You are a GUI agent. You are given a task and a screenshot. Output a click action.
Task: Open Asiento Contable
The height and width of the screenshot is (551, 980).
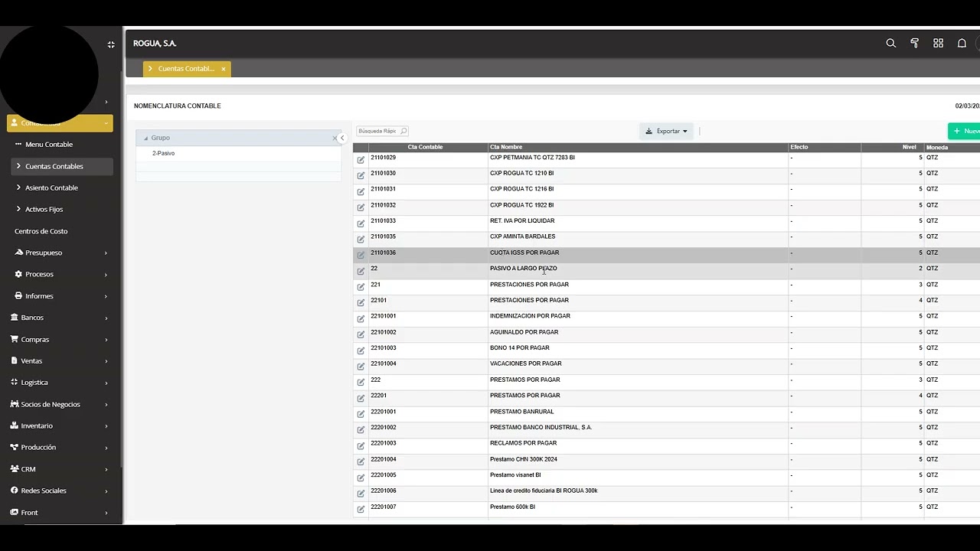(51, 187)
